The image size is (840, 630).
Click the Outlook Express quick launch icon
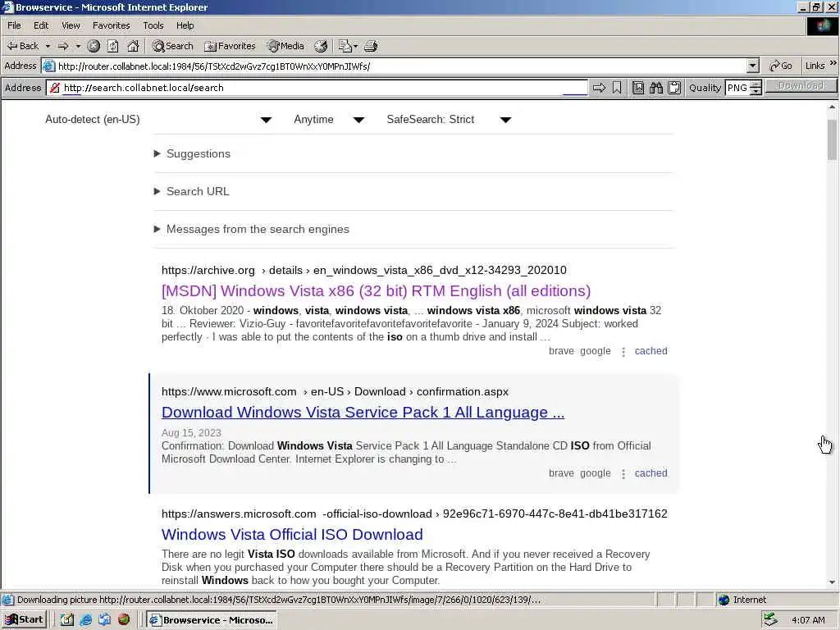pos(104,620)
